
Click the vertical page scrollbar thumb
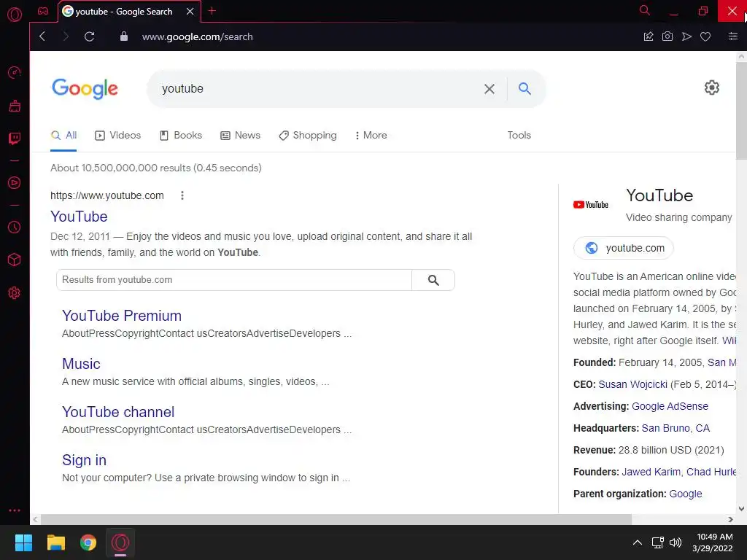[x=741, y=111]
